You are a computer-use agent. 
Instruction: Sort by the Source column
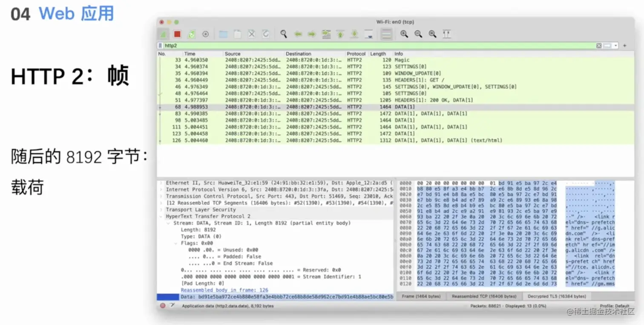click(x=254, y=54)
